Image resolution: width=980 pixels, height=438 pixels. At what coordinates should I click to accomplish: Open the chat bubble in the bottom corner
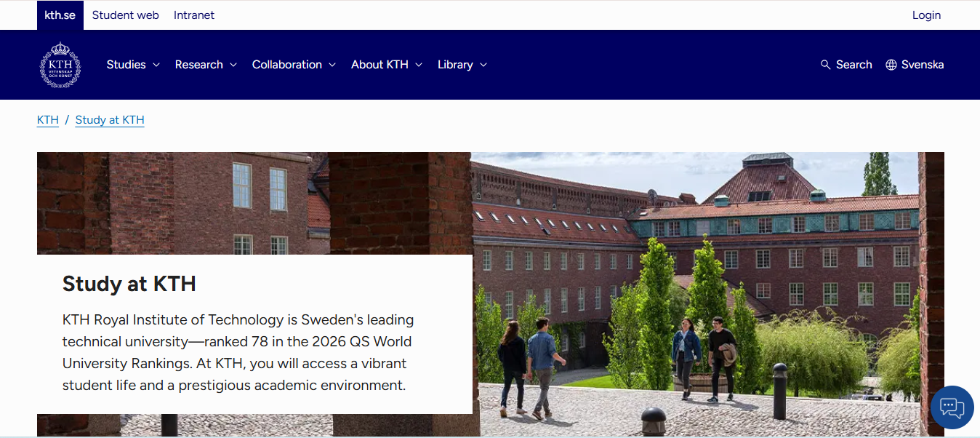tap(952, 407)
